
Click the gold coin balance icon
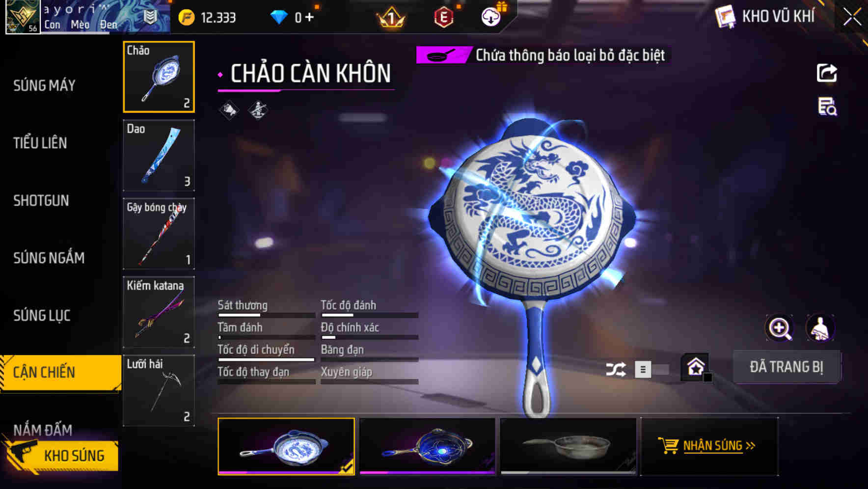pyautogui.click(x=187, y=18)
